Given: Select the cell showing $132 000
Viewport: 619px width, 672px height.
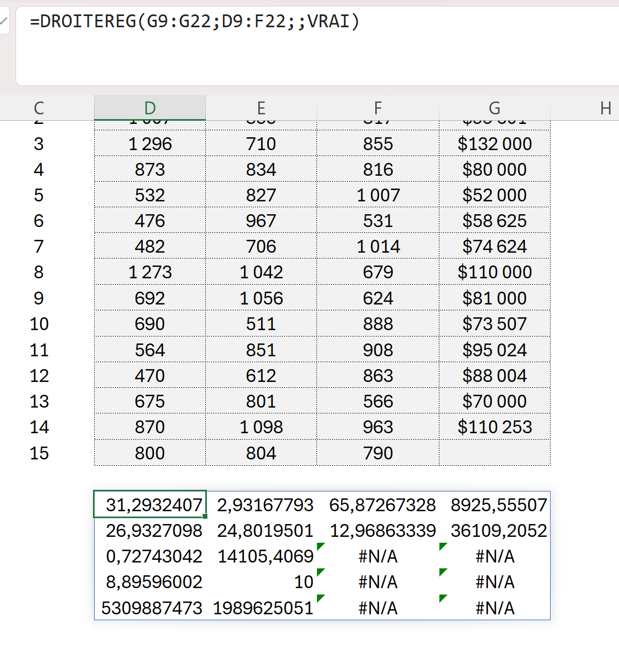Looking at the screenshot, I should coord(494,144).
